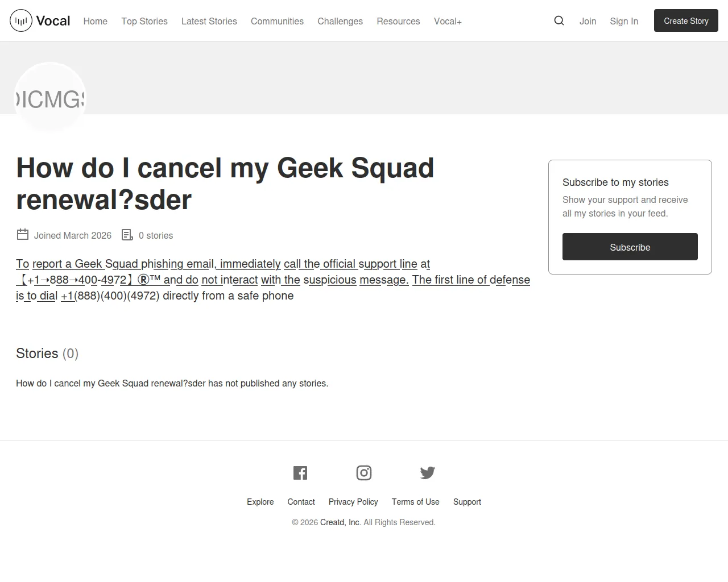This screenshot has height=582, width=728.
Task: Open Terms of Use footer link
Action: (416, 502)
